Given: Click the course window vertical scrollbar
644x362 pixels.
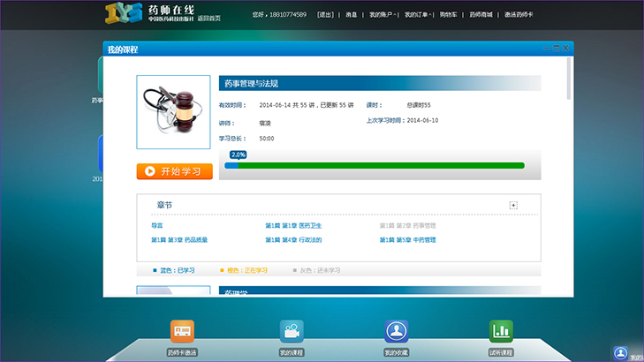Looking at the screenshot, I should click(x=571, y=79).
